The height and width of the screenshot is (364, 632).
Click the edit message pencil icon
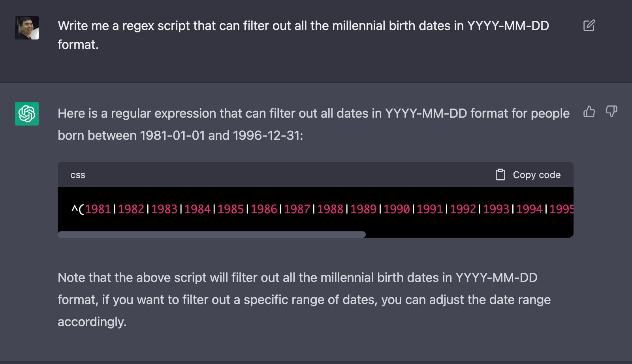[x=589, y=26]
